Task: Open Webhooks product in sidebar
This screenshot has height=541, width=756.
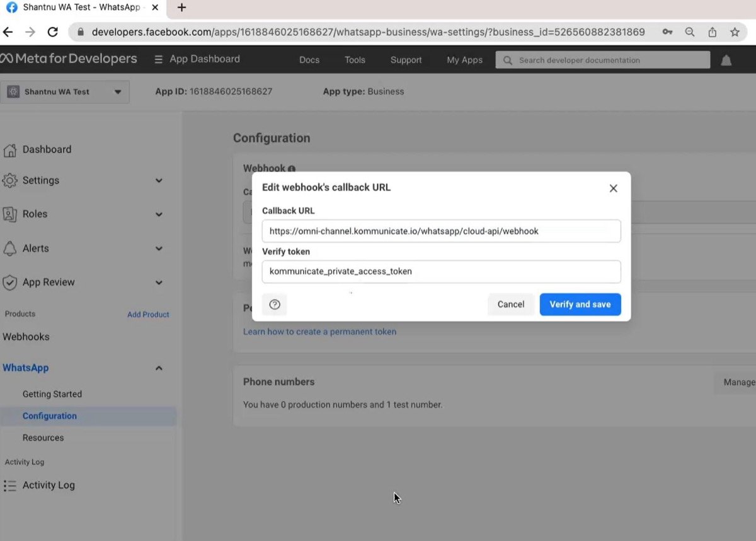Action: click(x=26, y=337)
